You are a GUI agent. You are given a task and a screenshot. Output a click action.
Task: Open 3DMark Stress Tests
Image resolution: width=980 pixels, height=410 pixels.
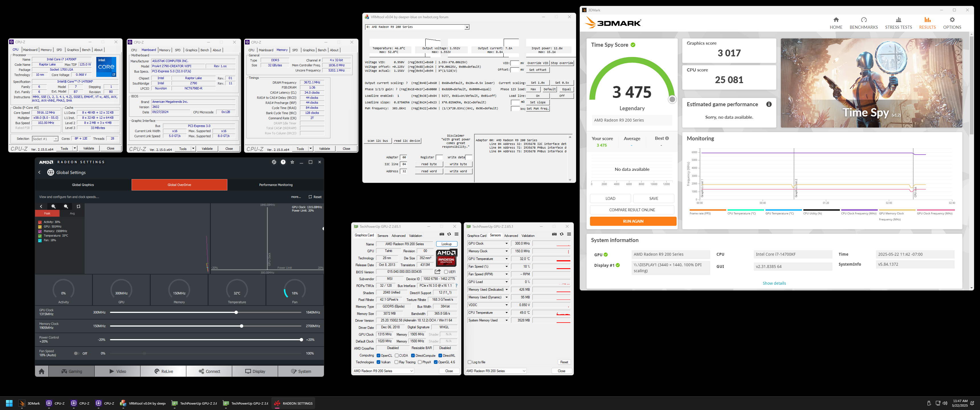point(898,23)
